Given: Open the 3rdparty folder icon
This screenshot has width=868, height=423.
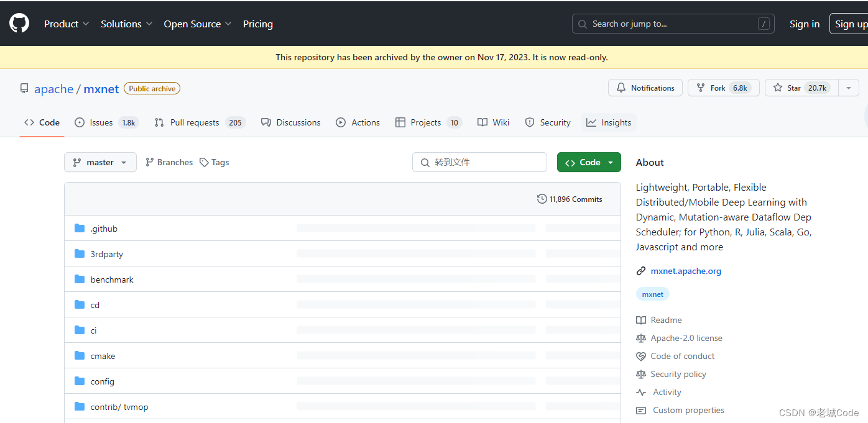Looking at the screenshot, I should [80, 253].
